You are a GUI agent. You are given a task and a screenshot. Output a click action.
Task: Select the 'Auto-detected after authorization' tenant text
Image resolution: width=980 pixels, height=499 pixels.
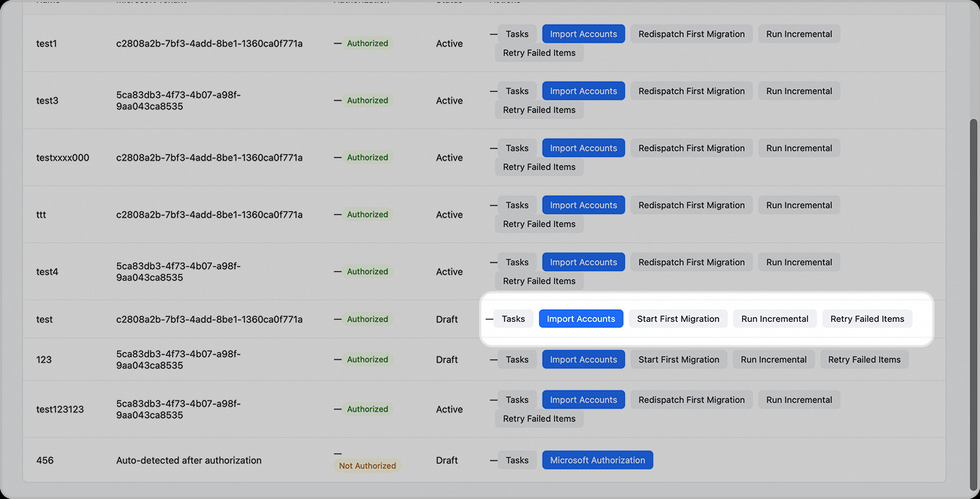[x=189, y=460]
